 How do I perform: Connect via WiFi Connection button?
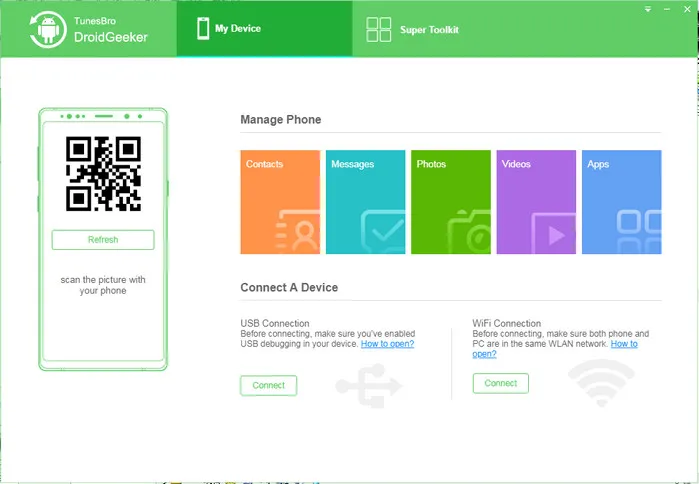click(501, 383)
